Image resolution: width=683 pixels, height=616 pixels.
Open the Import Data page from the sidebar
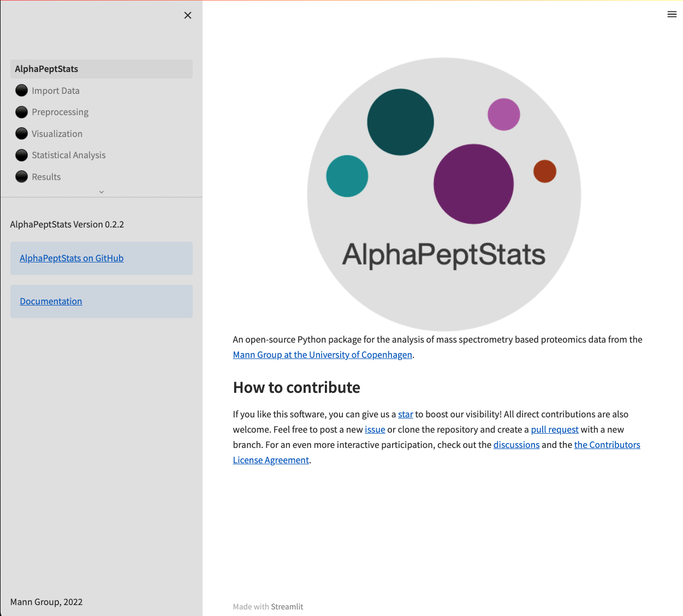point(56,90)
